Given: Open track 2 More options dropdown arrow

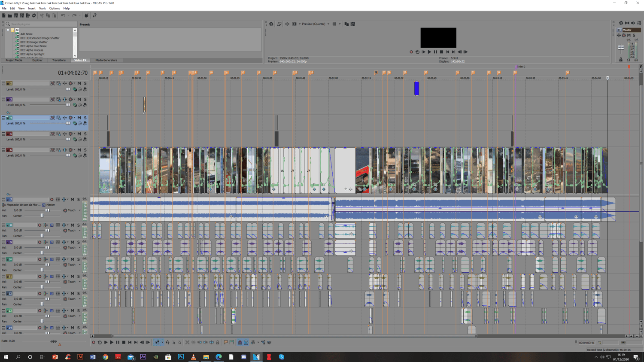Looking at the screenshot, I should pyautogui.click(x=74, y=83).
